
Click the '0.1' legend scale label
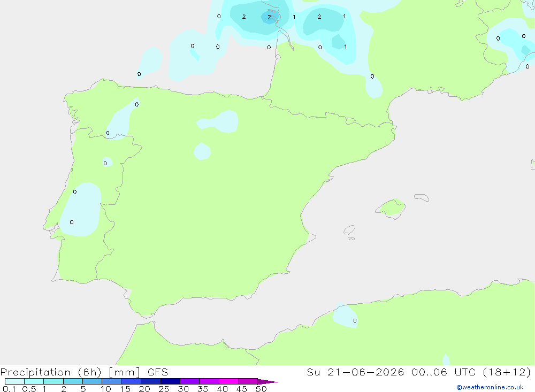point(9,389)
